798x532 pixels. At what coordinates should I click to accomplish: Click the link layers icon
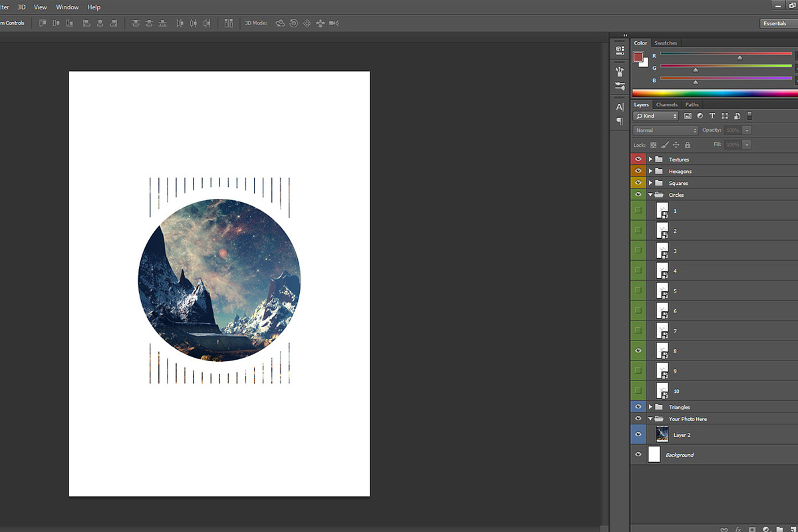point(724,529)
